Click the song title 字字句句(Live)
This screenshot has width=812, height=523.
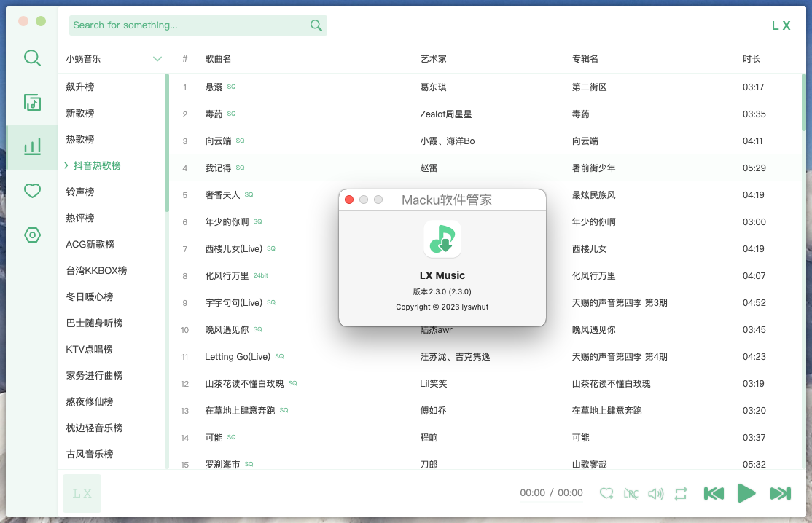click(233, 302)
